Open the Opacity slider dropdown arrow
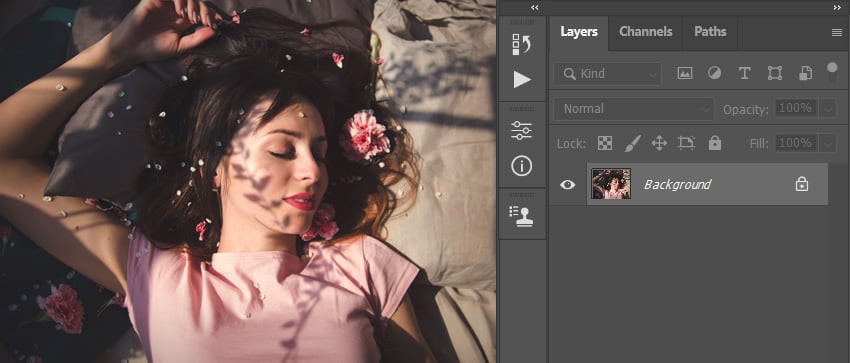 828,108
